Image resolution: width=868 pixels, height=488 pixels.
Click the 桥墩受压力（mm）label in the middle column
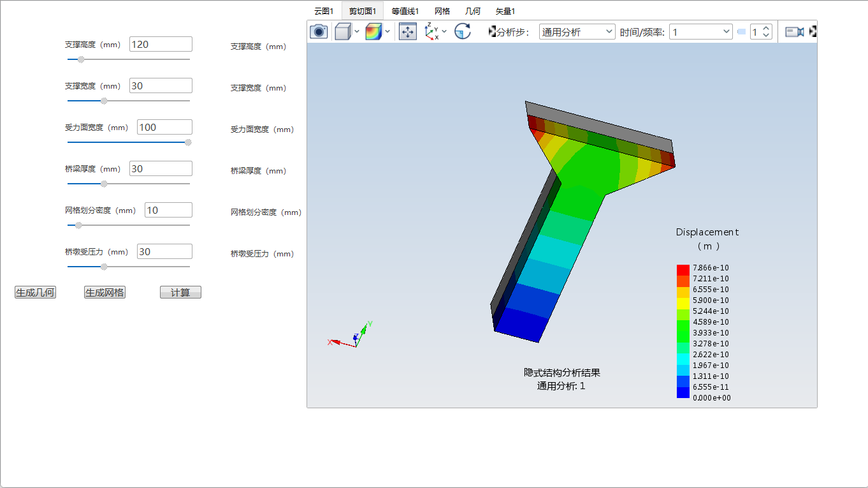point(262,254)
